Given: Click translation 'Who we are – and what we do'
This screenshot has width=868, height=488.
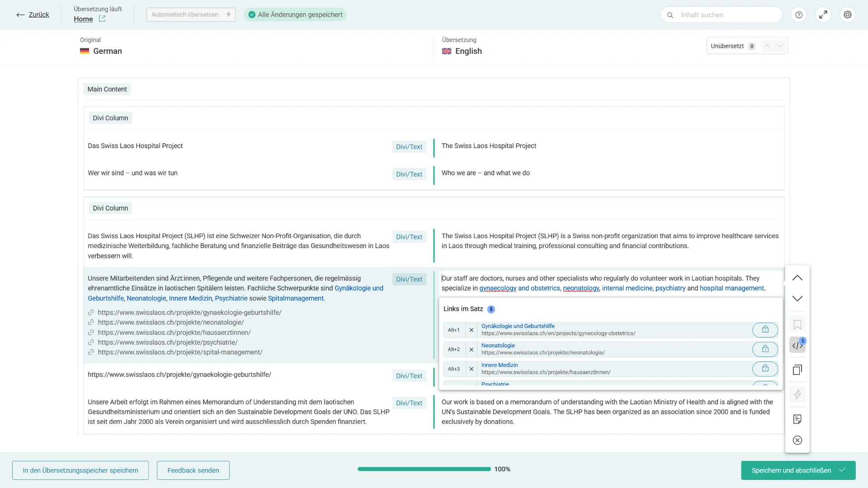Looking at the screenshot, I should pos(486,173).
